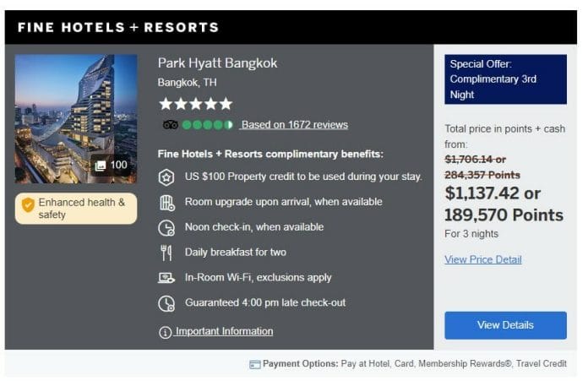Image resolution: width=588 pixels, height=381 pixels.
Task: Click the daily breakfast fork and knife icon
Action: click(166, 253)
